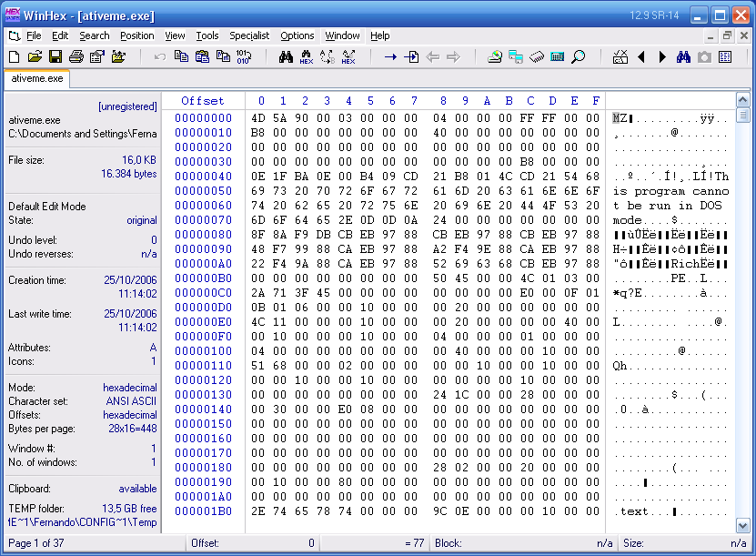756x556 pixels.
Task: Open a file using the folder icon
Action: click(x=35, y=57)
